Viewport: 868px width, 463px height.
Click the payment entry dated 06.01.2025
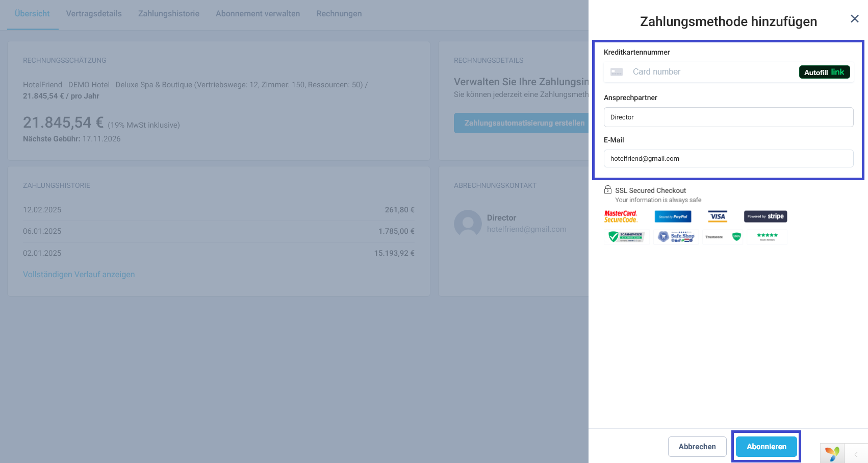point(219,231)
